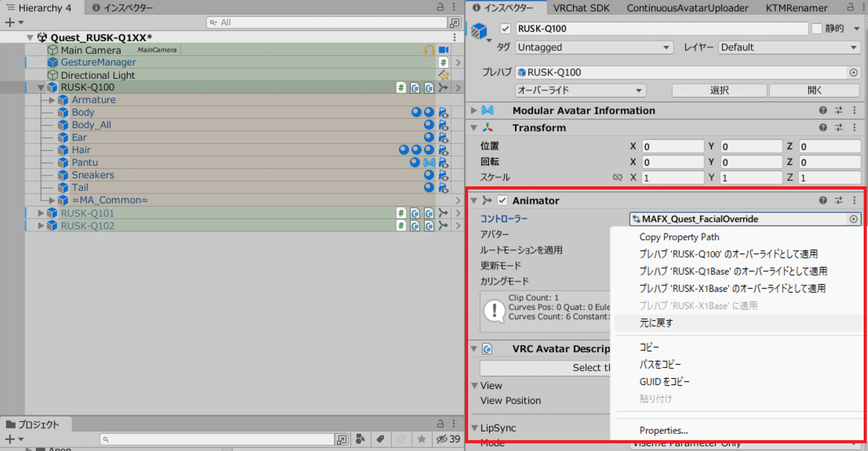Click the Main Camera video camera icon

point(443,50)
